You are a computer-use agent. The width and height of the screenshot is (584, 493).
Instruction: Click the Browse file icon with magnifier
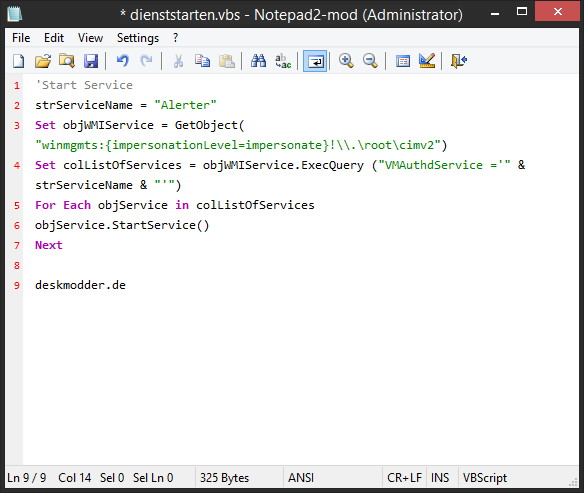pos(67,61)
